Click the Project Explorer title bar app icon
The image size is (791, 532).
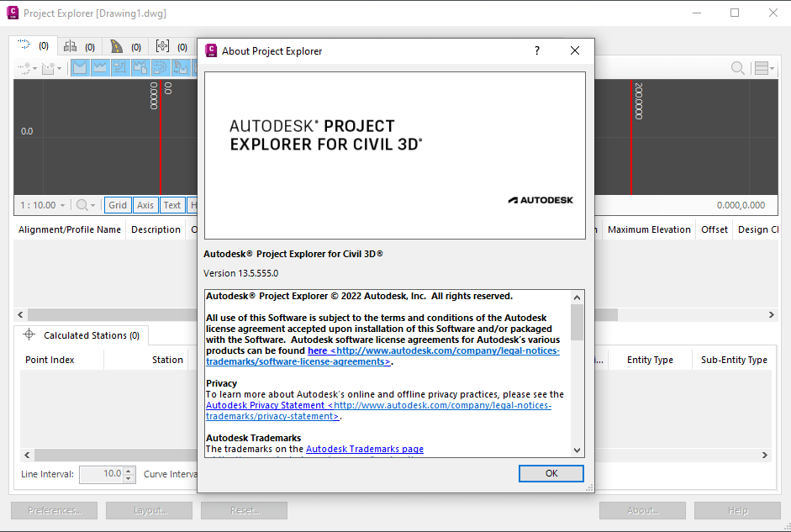(13, 13)
